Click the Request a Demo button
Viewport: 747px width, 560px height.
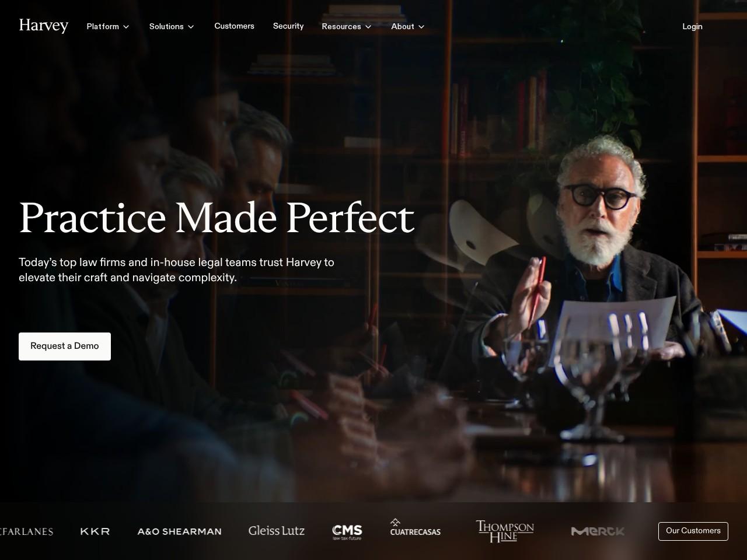tap(65, 346)
